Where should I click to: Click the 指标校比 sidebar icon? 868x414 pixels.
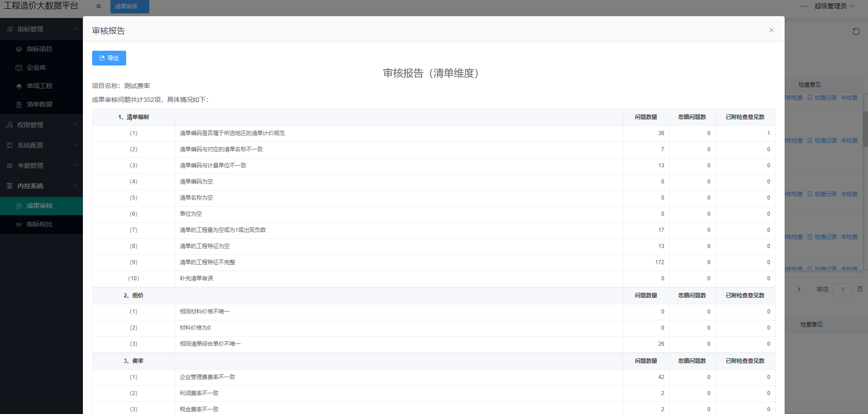19,224
